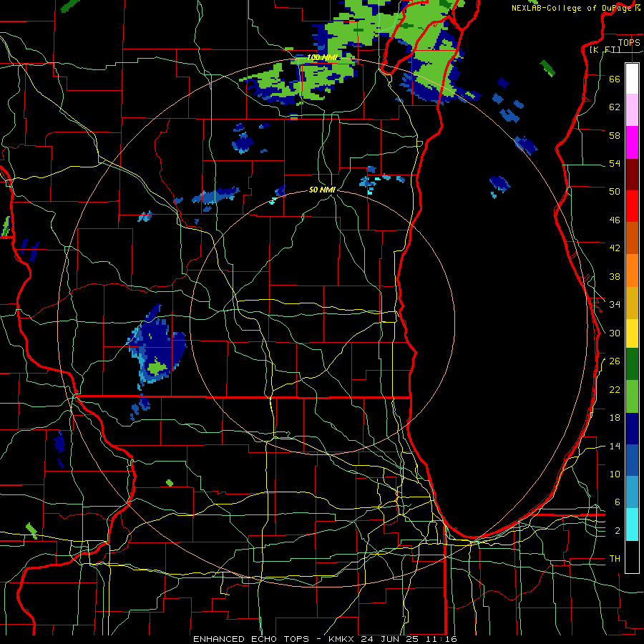
Task: Click the black TH legend swatch
Action: tap(632, 557)
